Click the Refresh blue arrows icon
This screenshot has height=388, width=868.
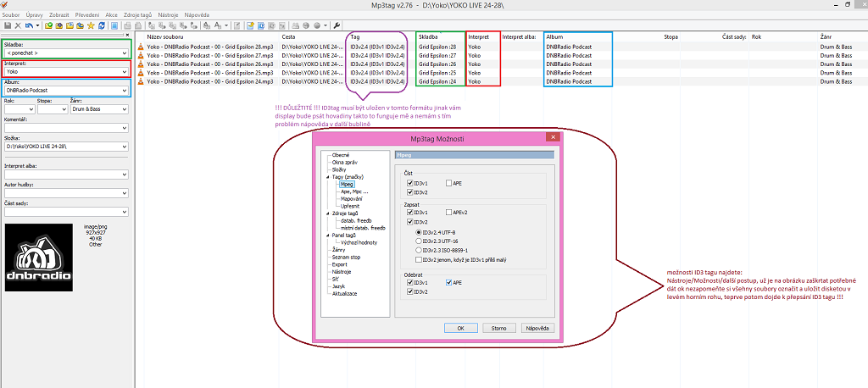101,25
